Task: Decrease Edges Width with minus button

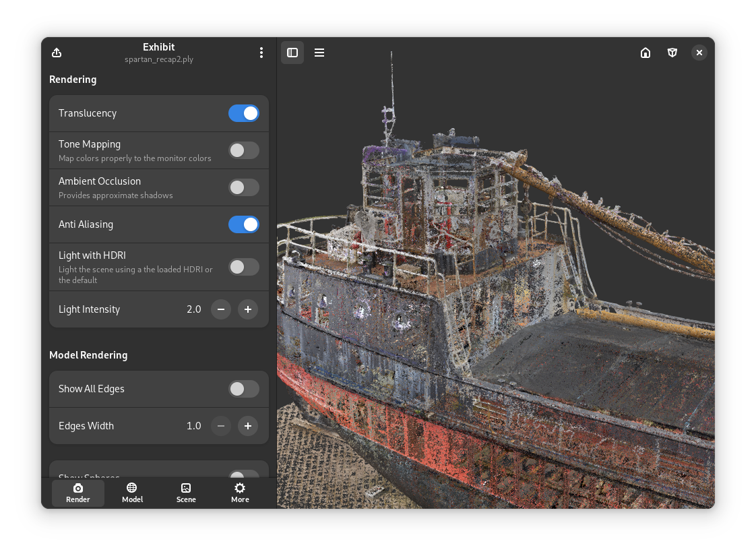Action: click(221, 426)
